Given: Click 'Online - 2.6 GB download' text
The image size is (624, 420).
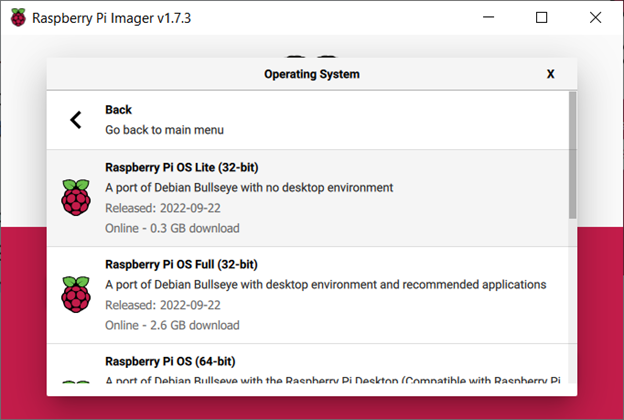Looking at the screenshot, I should point(172,325).
